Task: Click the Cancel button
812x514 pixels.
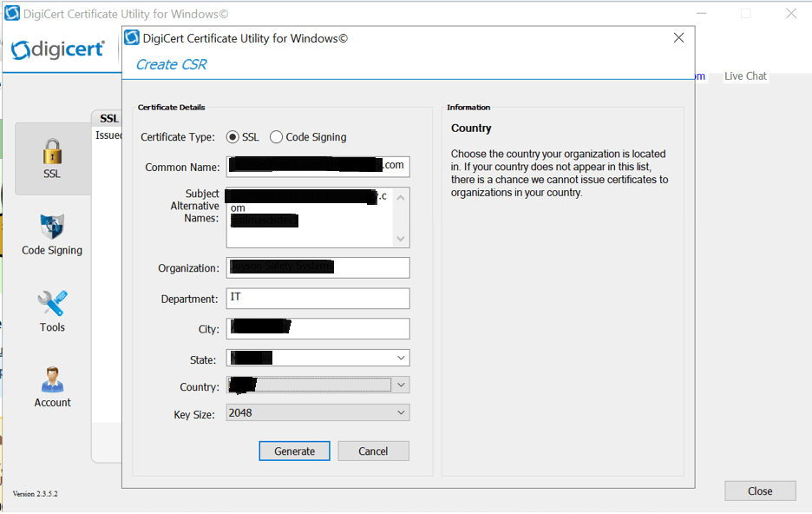Action: pos(373,451)
